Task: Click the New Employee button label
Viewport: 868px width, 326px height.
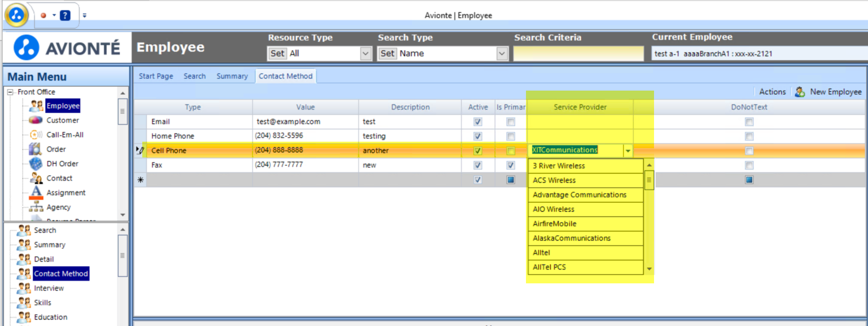Action: 835,92
